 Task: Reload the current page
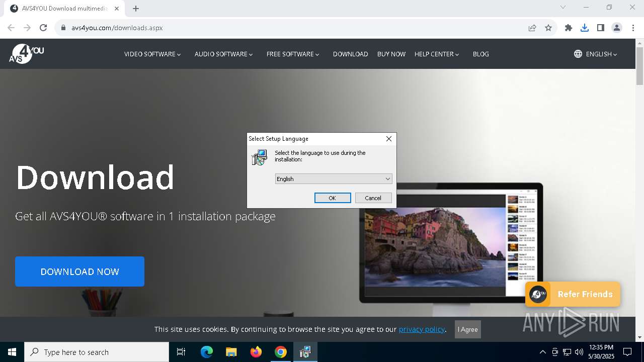click(x=43, y=28)
